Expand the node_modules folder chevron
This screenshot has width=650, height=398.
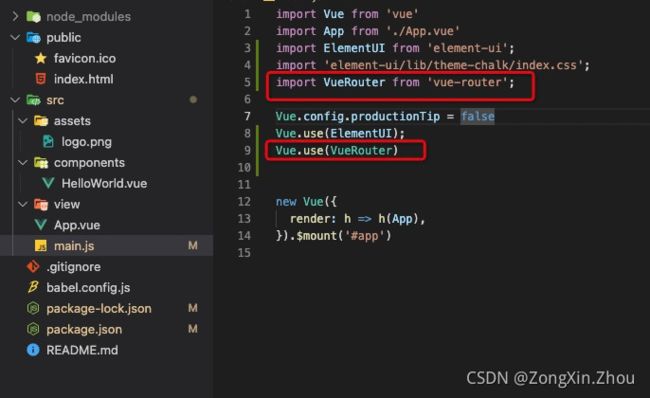pyautogui.click(x=15, y=16)
